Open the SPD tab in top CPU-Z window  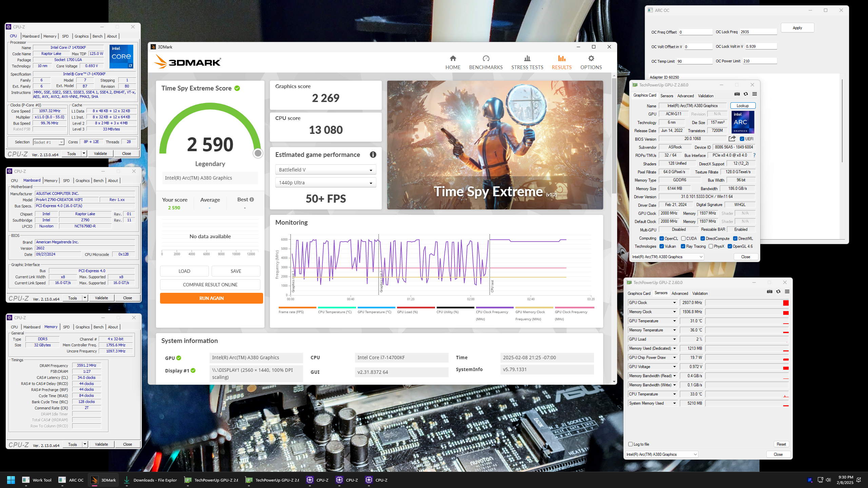(x=65, y=36)
